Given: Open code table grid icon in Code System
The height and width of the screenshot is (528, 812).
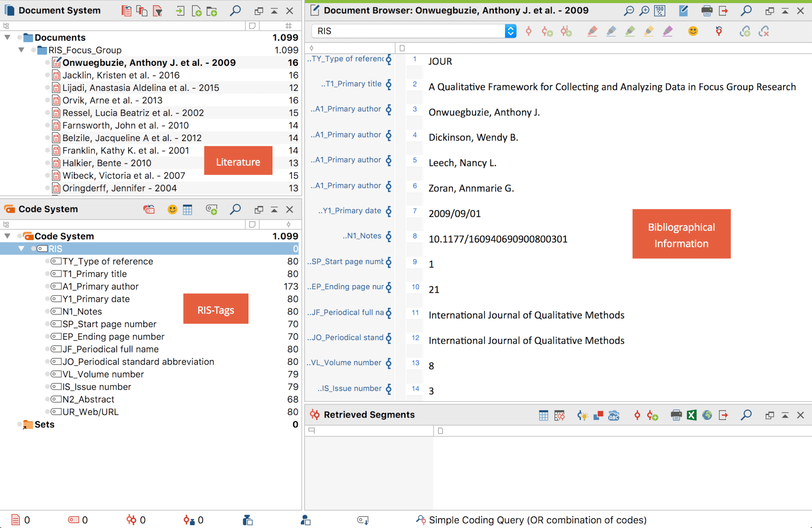Looking at the screenshot, I should coord(188,210).
